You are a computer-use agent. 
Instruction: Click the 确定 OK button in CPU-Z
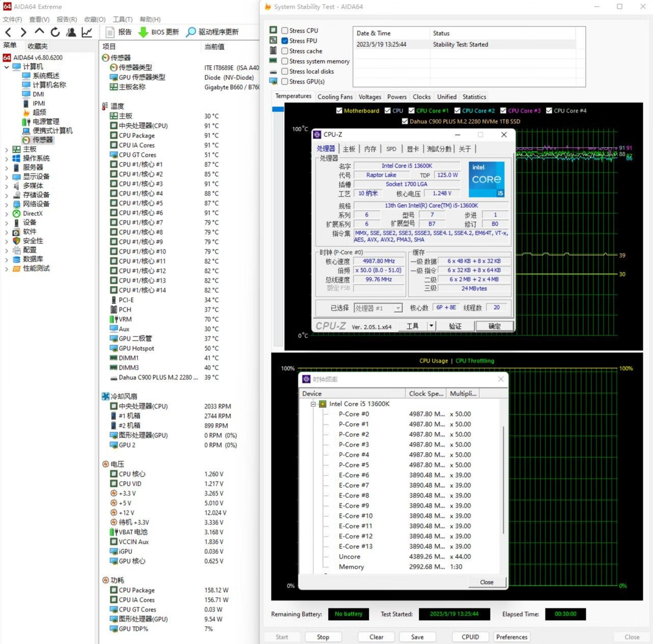coord(495,326)
